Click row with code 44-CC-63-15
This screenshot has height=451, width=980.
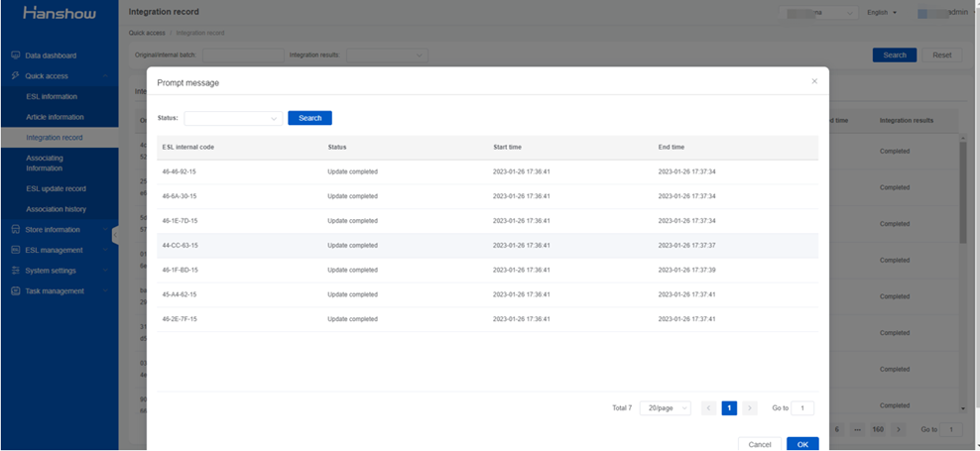click(487, 246)
